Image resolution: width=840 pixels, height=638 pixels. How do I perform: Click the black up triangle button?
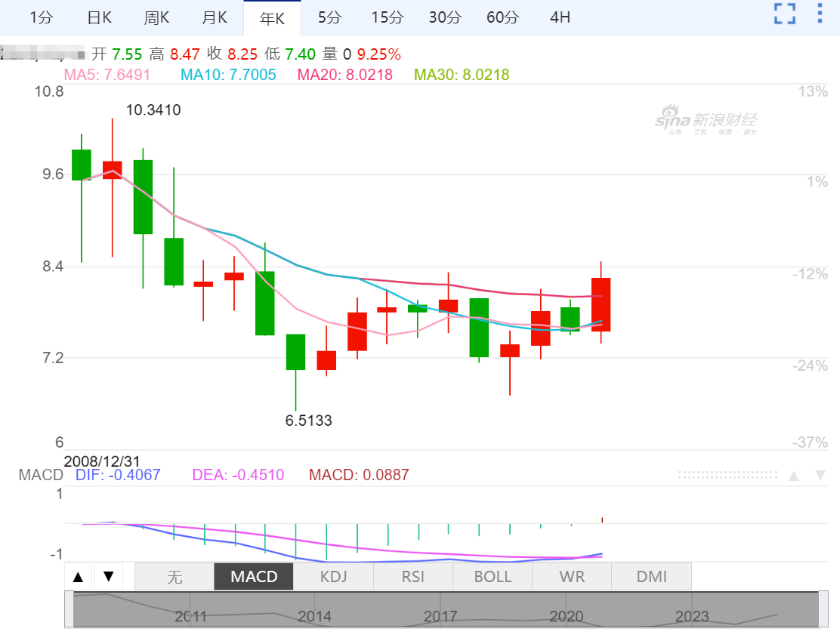[x=78, y=577]
